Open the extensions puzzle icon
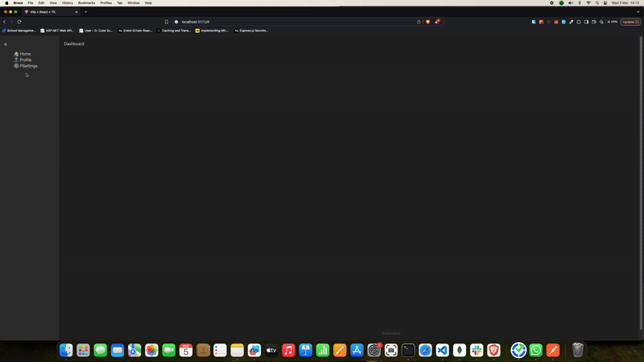This screenshot has height=362, width=644. 579,22
